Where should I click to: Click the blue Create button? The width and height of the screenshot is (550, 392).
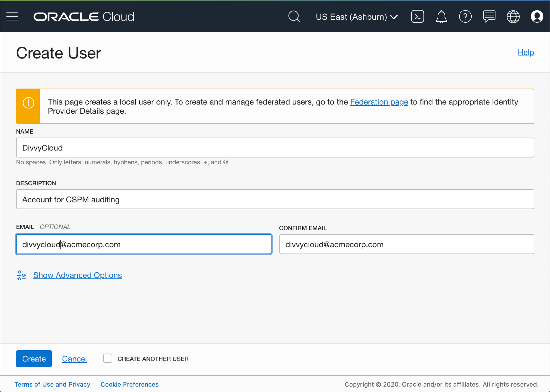pos(34,359)
